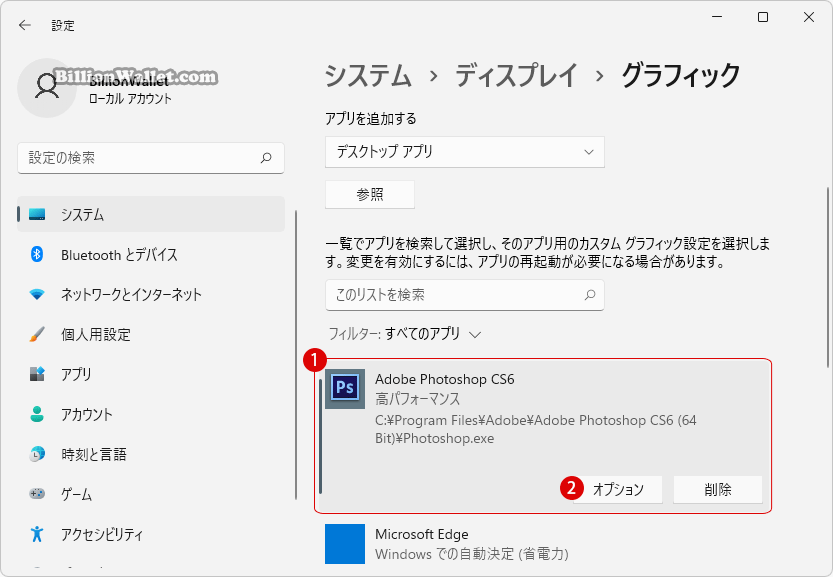Click the 設定の検索 input field
833x577 pixels.
point(151,158)
